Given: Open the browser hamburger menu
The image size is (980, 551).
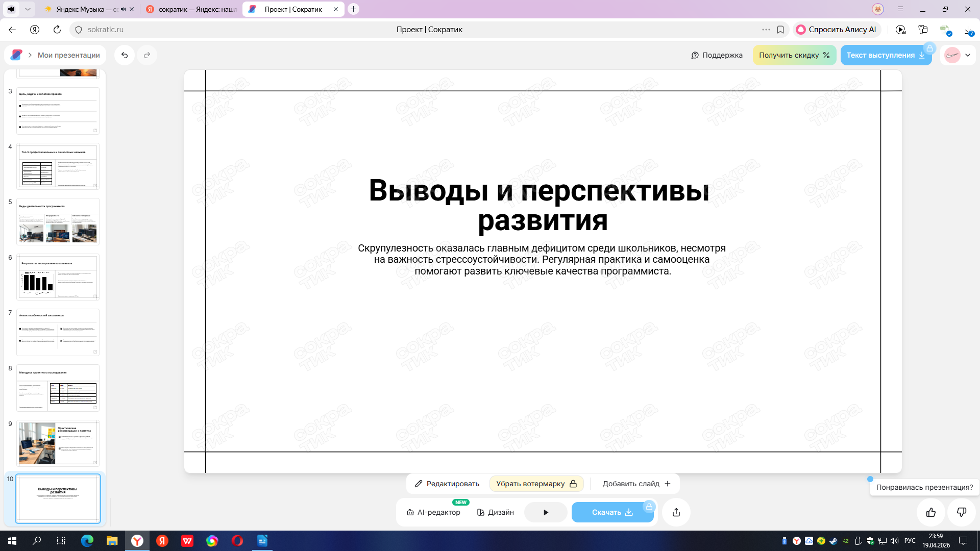Looking at the screenshot, I should tap(900, 9).
